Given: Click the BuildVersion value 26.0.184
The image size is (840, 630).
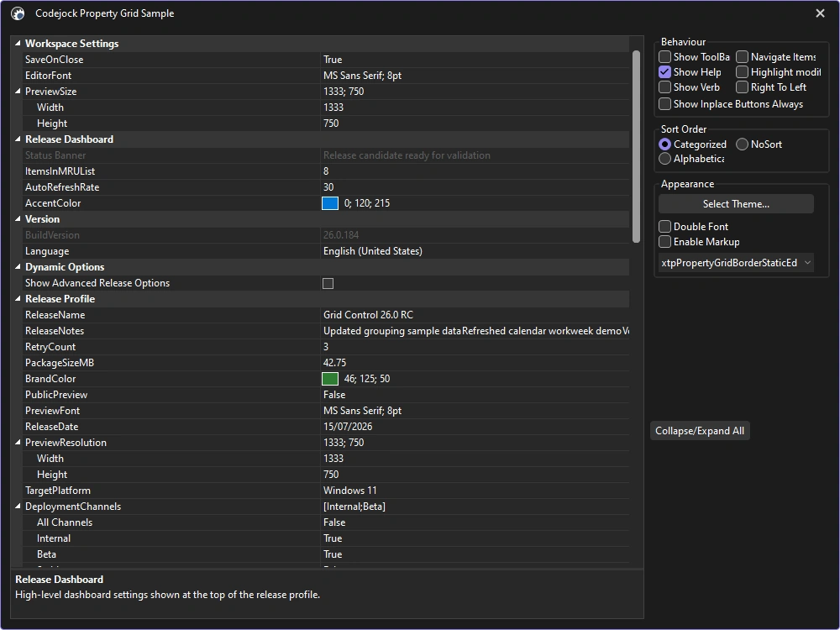Looking at the screenshot, I should pyautogui.click(x=341, y=235).
